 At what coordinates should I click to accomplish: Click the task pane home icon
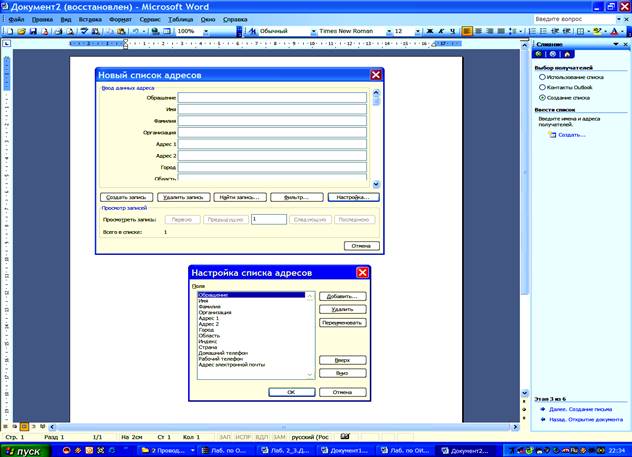tap(567, 54)
